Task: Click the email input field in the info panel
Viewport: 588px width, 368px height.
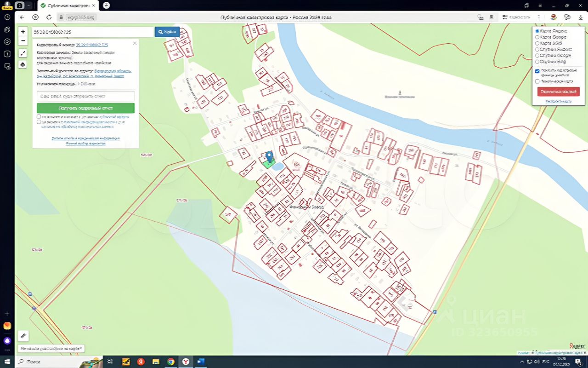Action: click(x=85, y=96)
